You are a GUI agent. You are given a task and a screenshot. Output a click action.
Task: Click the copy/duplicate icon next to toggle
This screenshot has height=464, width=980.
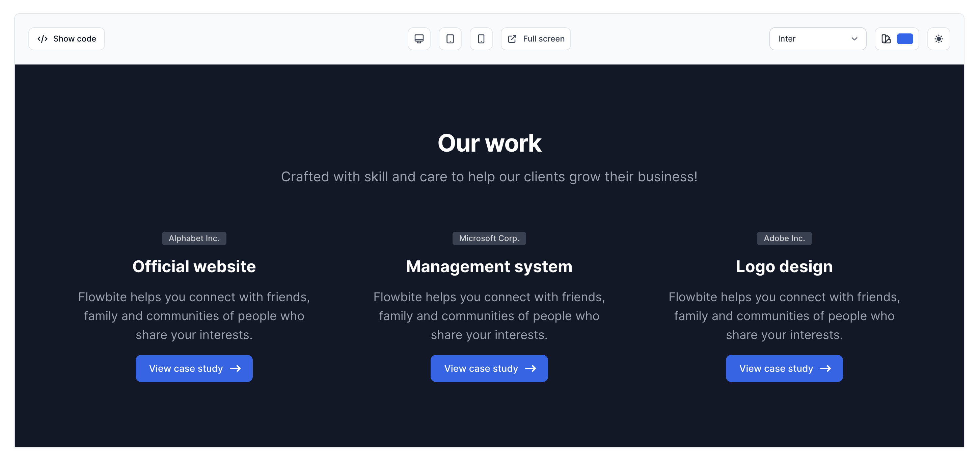[886, 39]
